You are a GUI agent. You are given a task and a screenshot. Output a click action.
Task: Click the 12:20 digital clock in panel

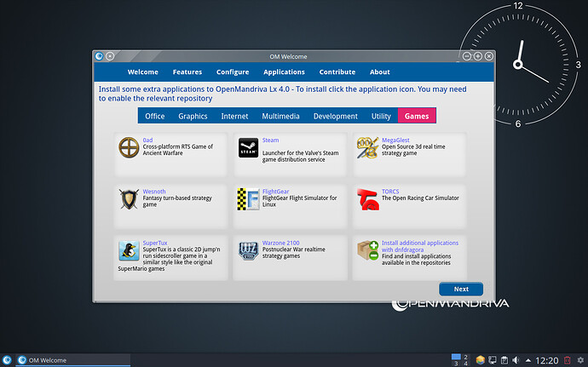click(x=547, y=361)
